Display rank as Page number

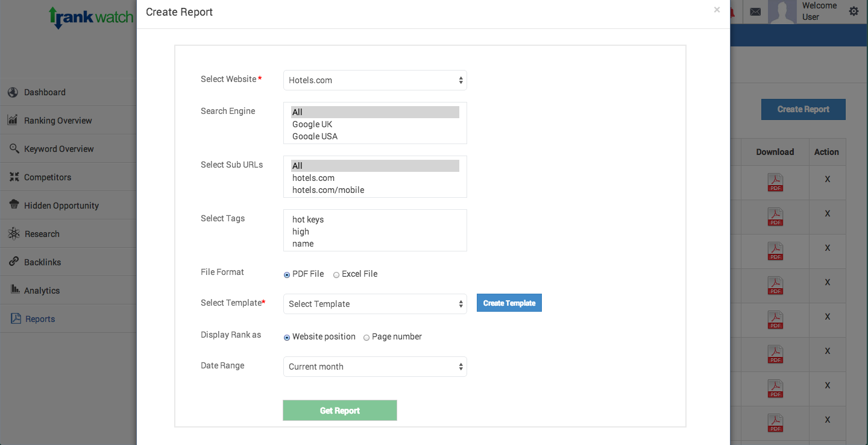click(366, 337)
